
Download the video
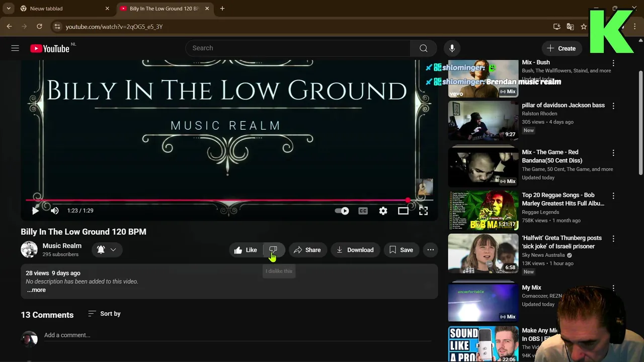[355, 250]
